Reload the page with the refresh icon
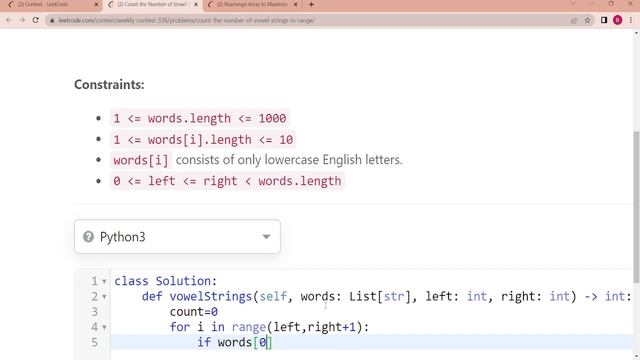 coord(36,20)
